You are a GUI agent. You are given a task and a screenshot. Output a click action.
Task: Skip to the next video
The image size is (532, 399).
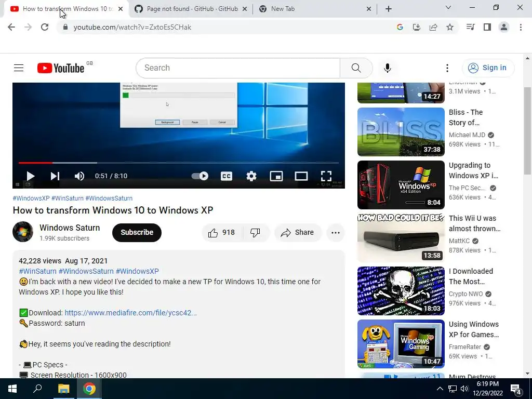pos(55,176)
